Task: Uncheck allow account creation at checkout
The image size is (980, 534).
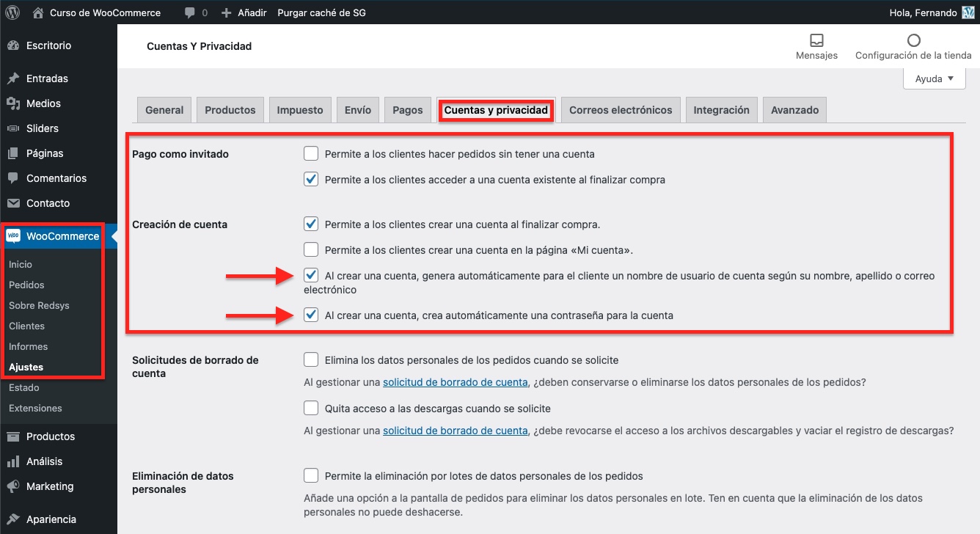Action: [x=311, y=224]
